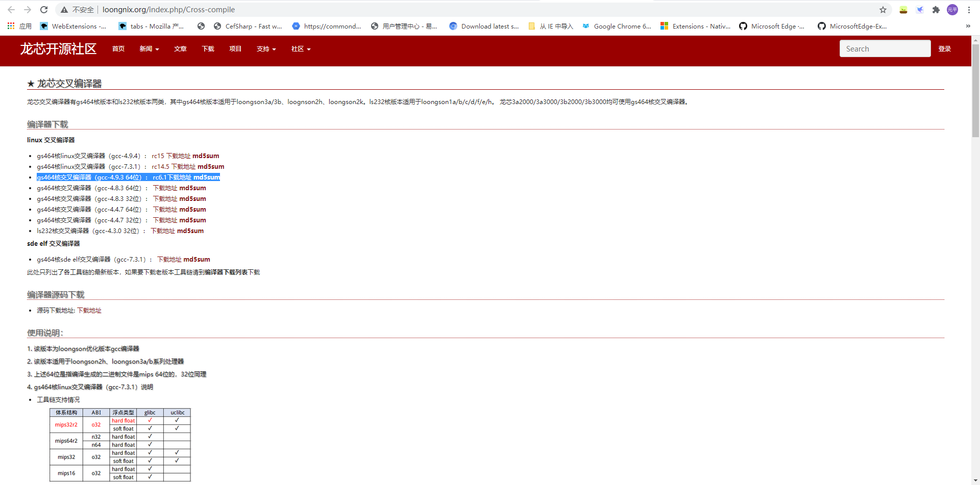Viewport: 980px width, 485px height.
Task: Open 文章 in the navigation bar
Action: (180, 49)
